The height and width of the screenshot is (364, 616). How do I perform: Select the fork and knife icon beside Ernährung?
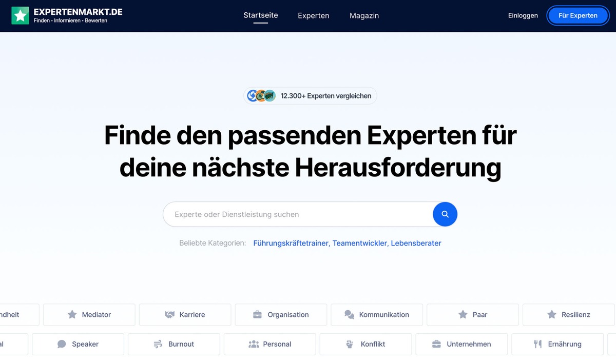point(537,344)
